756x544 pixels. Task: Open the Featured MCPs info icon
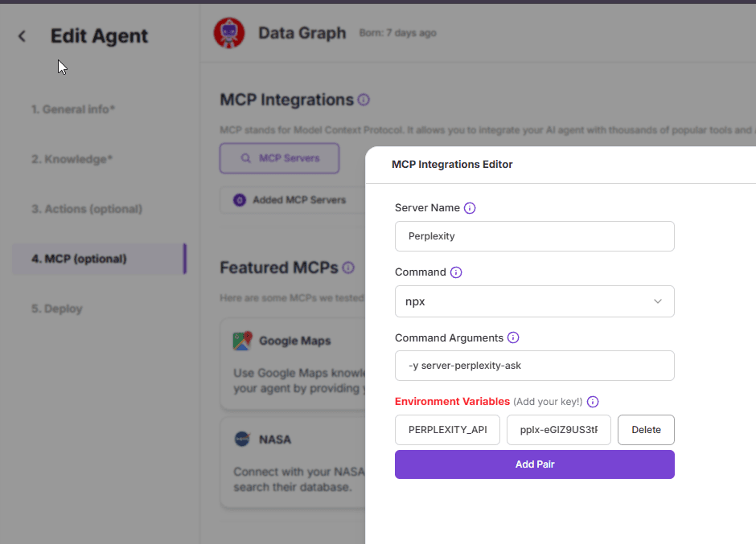(x=348, y=268)
